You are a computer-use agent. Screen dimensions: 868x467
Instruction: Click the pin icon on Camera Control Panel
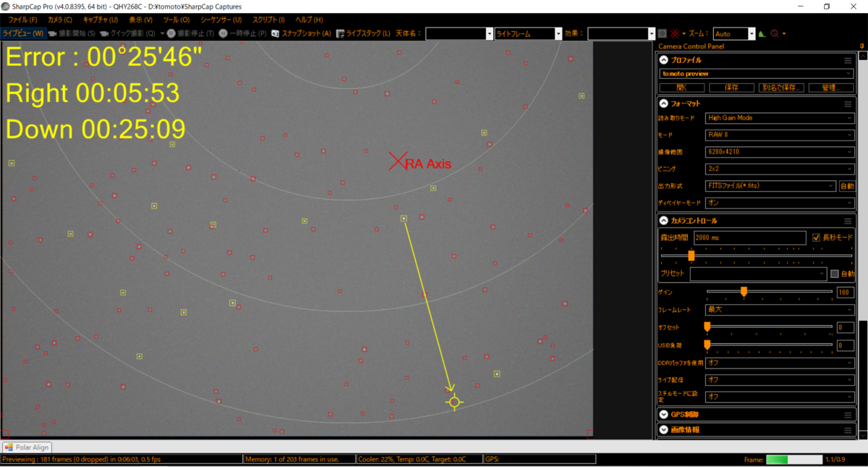(861, 46)
